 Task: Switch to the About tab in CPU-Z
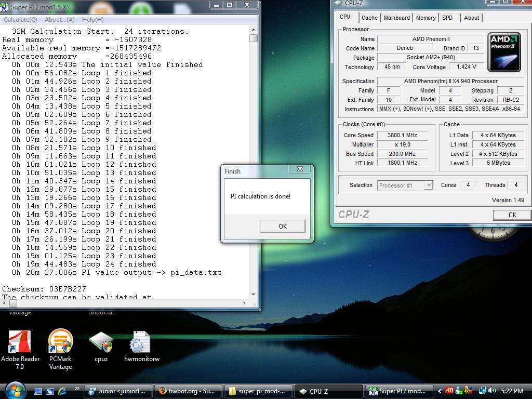coord(471,18)
